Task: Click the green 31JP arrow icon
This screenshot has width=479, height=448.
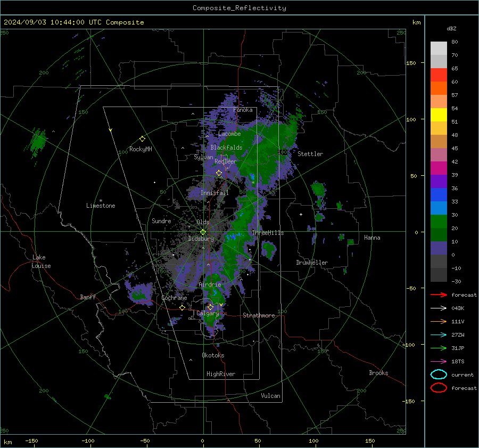Action: point(439,348)
